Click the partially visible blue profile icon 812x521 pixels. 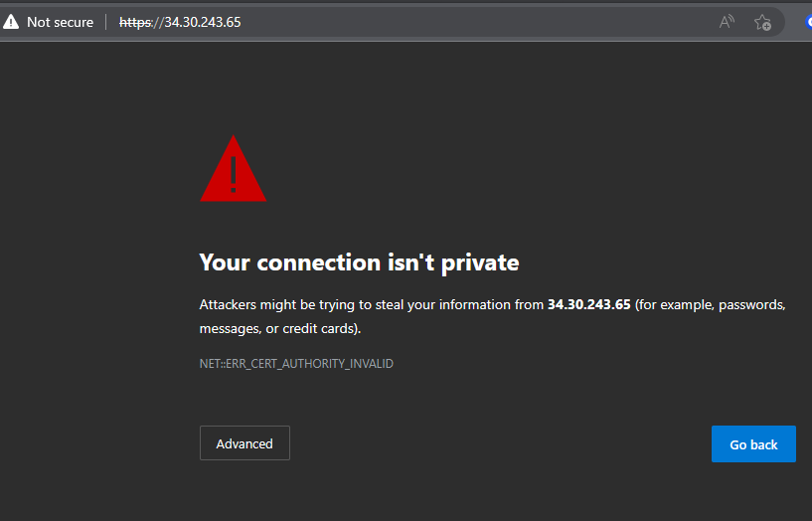pos(807,22)
